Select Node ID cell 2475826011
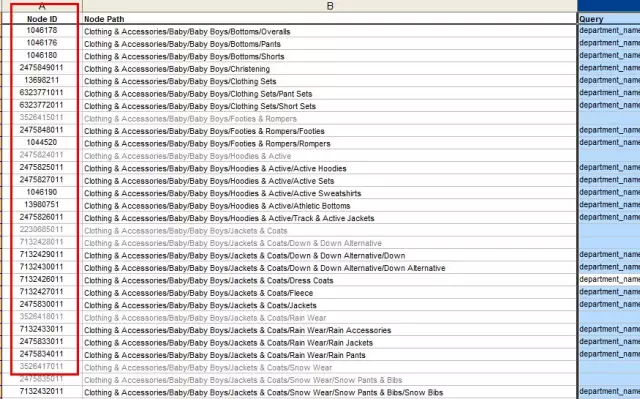Screen dimensions: 640x399 click(x=42, y=217)
